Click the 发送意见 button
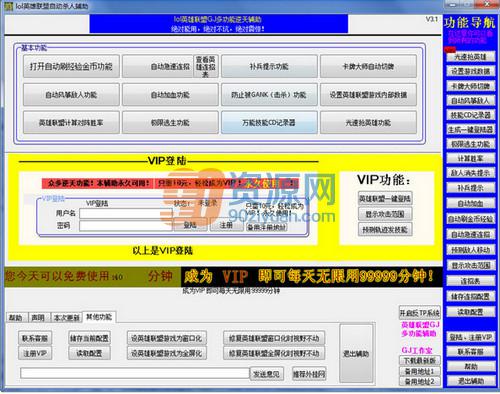The height and width of the screenshot is (394, 500). [267, 374]
